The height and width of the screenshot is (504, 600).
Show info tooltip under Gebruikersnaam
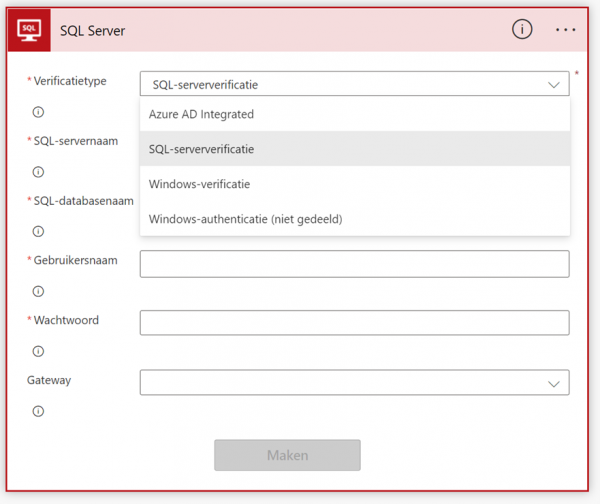(x=38, y=291)
